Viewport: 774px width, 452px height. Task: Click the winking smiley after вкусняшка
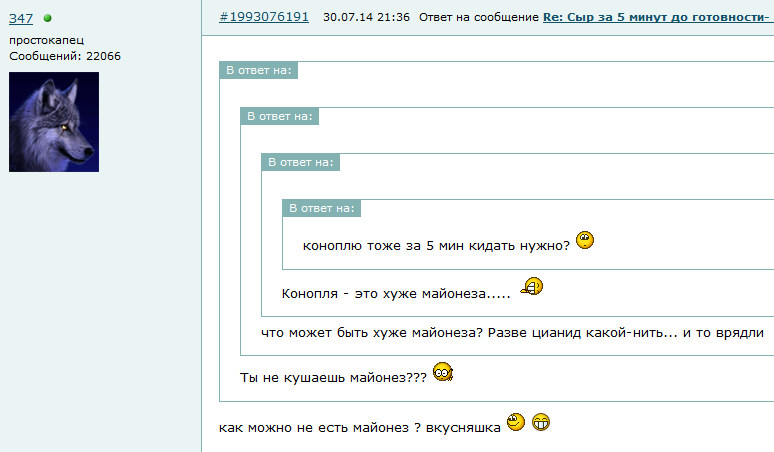pos(516,422)
